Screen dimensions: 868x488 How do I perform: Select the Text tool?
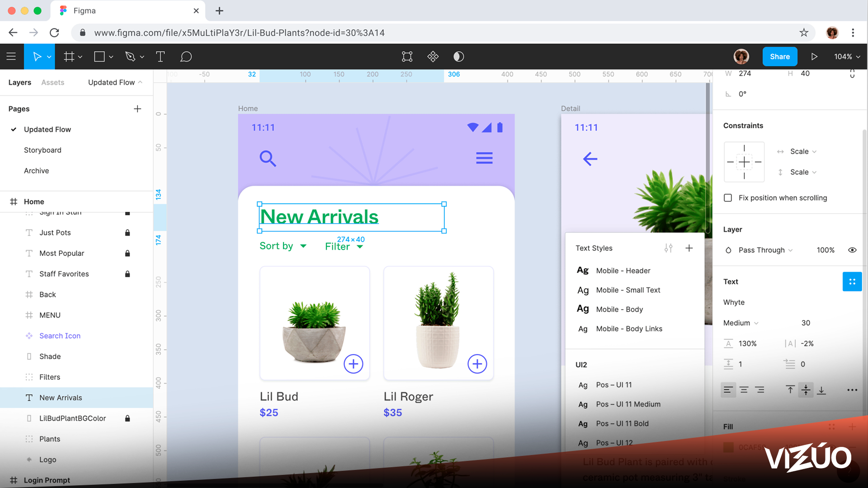pos(160,56)
